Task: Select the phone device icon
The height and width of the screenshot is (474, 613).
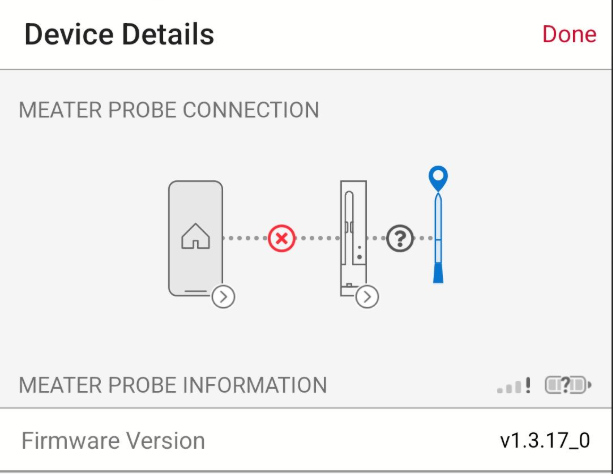Action: point(195,238)
